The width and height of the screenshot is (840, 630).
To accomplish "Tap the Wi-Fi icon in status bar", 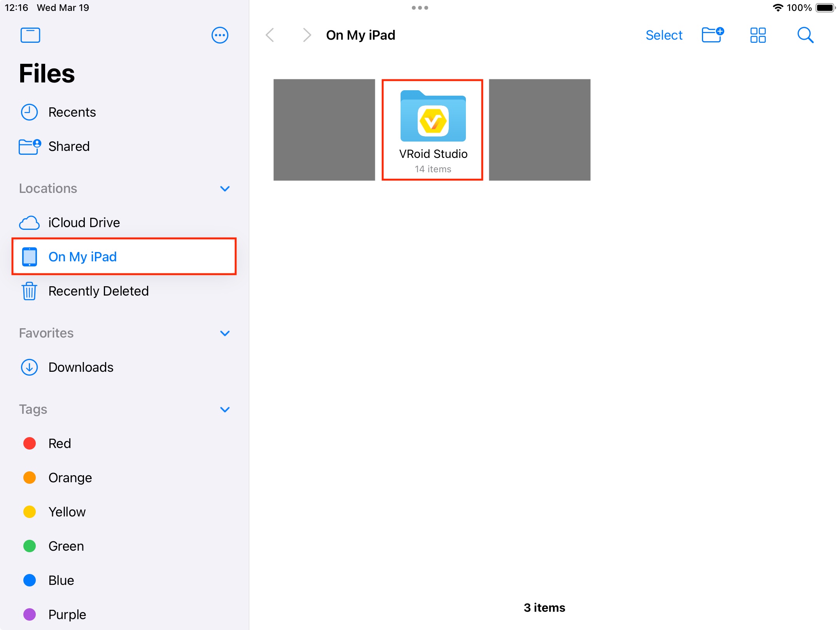I will 778,8.
